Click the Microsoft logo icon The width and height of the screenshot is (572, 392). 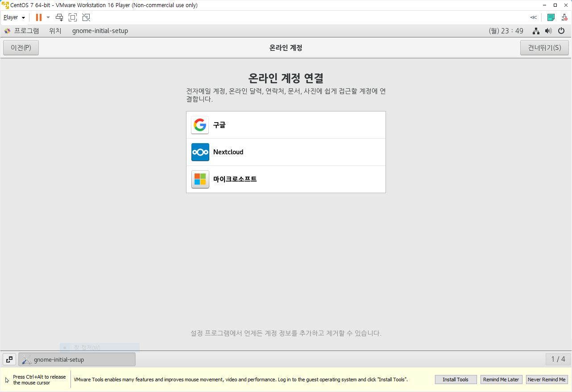coord(200,179)
